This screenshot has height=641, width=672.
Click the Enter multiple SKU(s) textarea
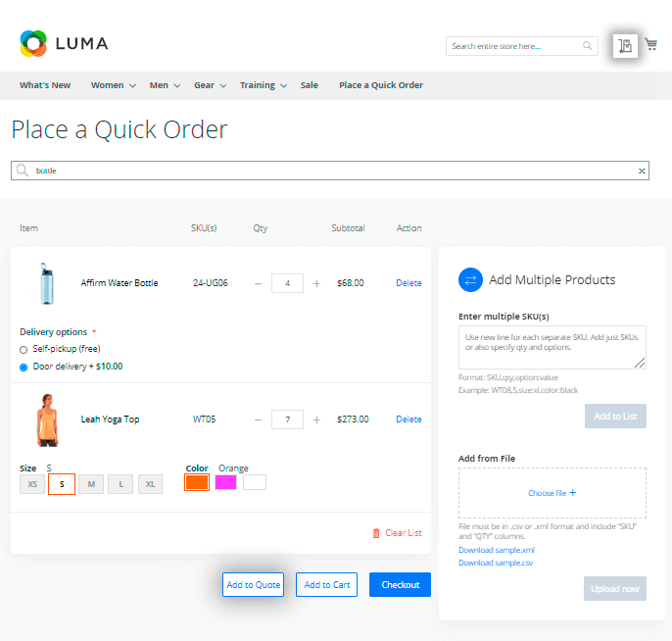[552, 347]
